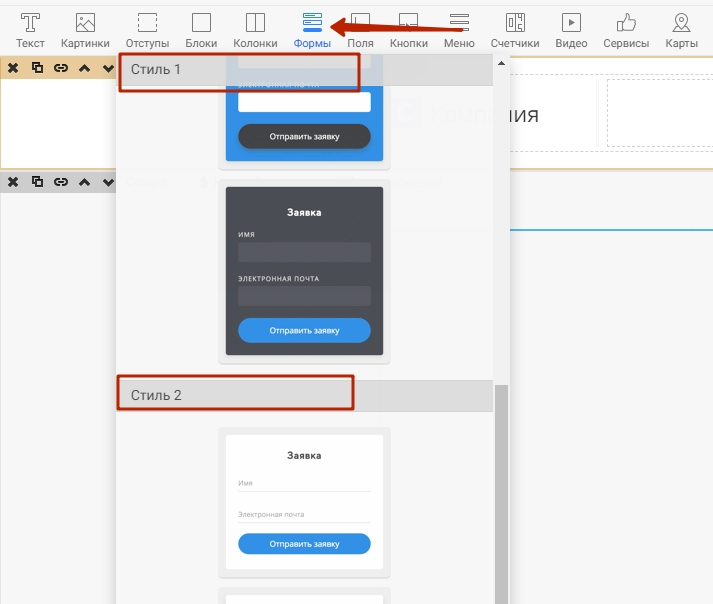Open the Счетчики widgets

[x=515, y=30]
